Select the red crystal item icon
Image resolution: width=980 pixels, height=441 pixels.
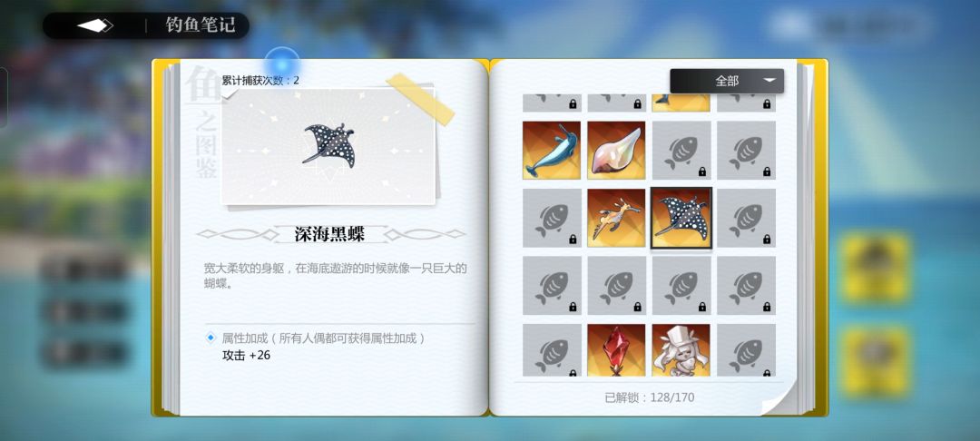tap(616, 349)
